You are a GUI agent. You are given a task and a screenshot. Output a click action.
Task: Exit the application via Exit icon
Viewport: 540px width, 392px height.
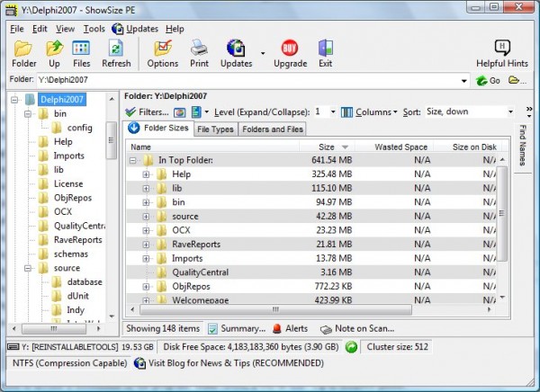tap(325, 53)
